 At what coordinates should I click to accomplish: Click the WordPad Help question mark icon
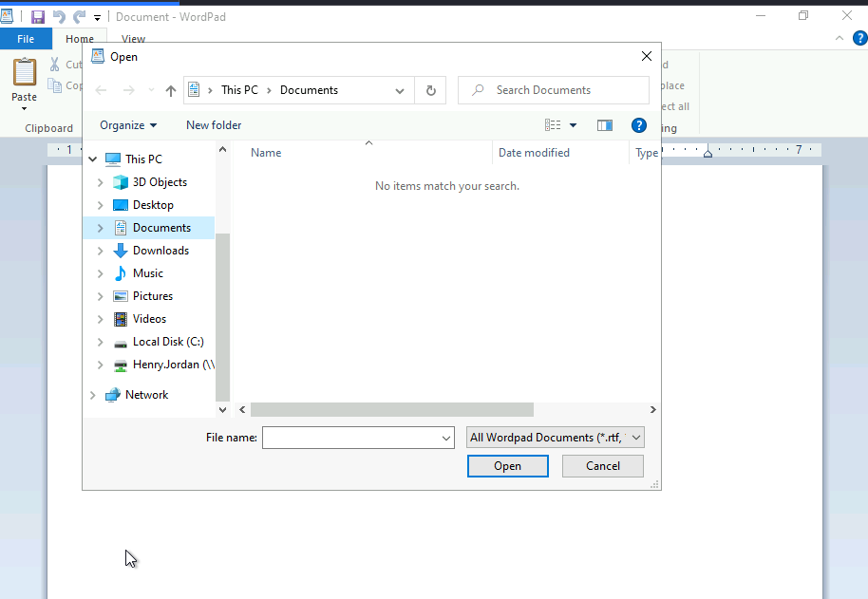[859, 38]
